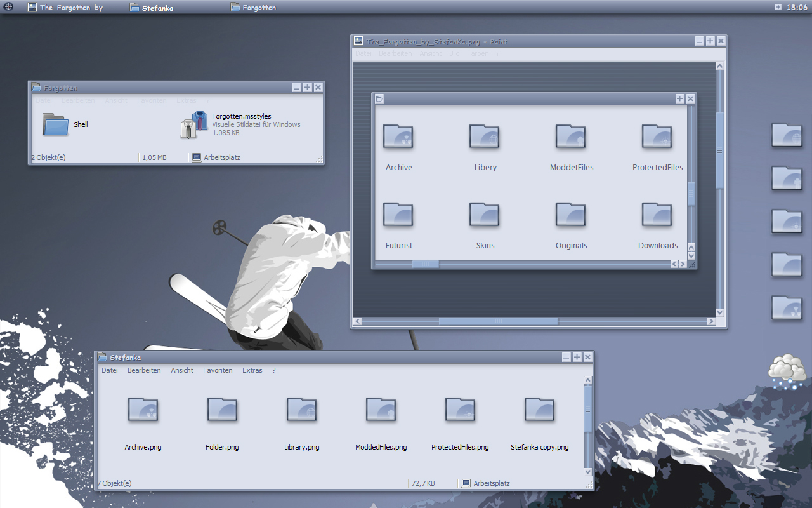Click the Skins folder on the Paint canvas

(485, 215)
